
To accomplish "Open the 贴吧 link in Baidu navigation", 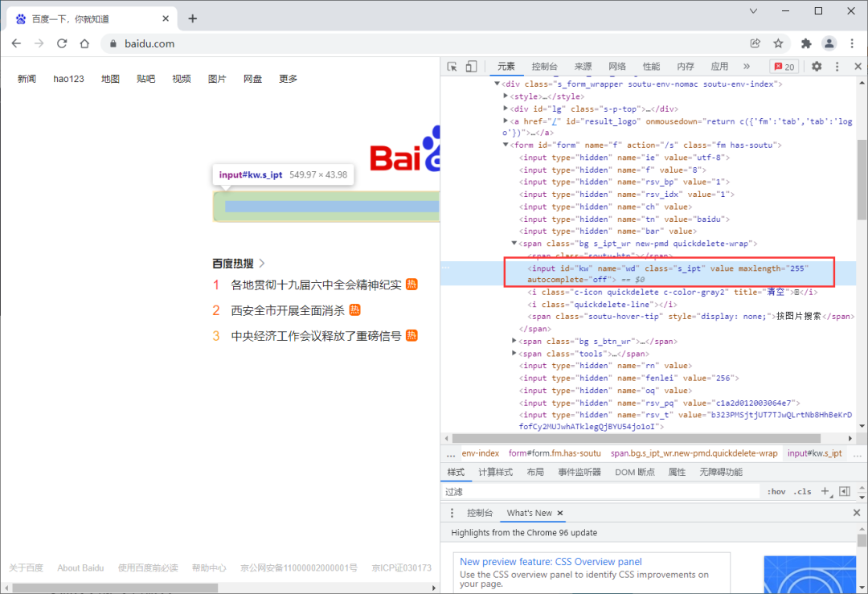I will coord(145,79).
